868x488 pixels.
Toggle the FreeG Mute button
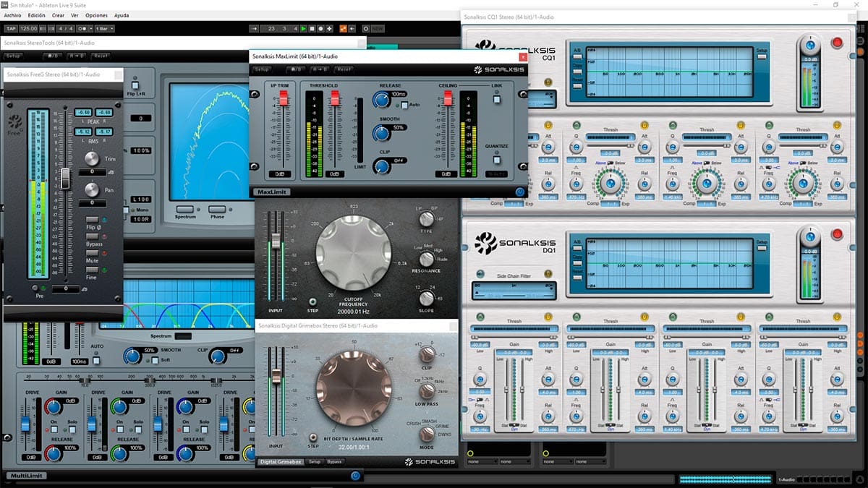click(92, 253)
